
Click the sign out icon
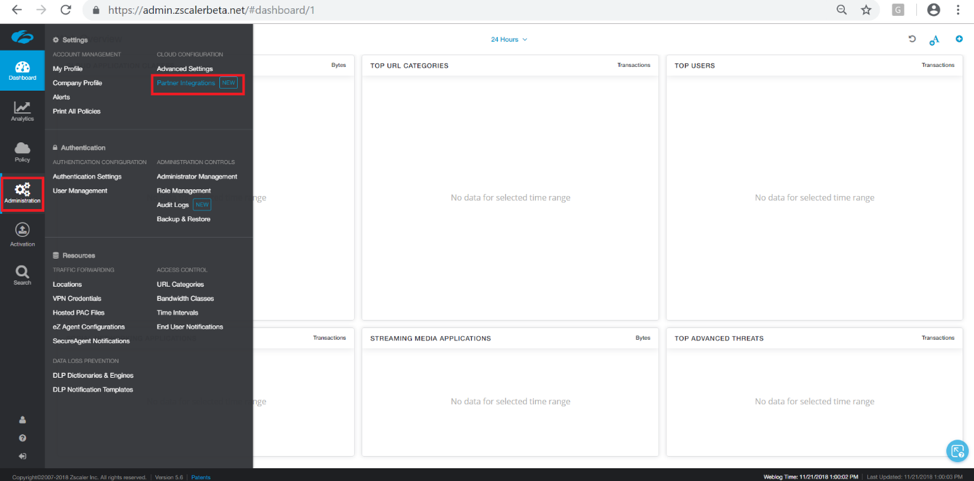click(22, 456)
